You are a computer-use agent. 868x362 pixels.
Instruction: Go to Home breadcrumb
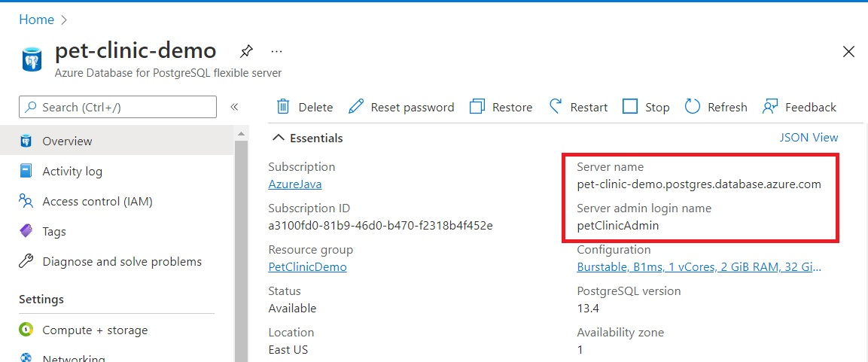coord(37,20)
